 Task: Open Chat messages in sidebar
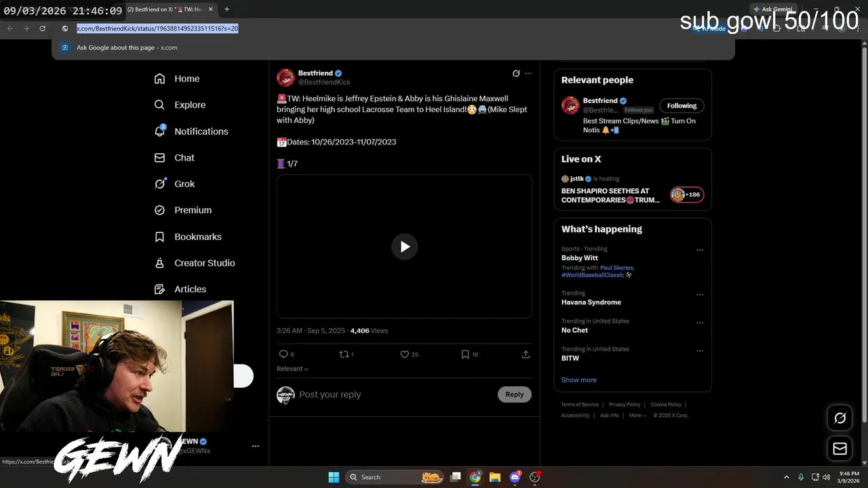pos(174,157)
